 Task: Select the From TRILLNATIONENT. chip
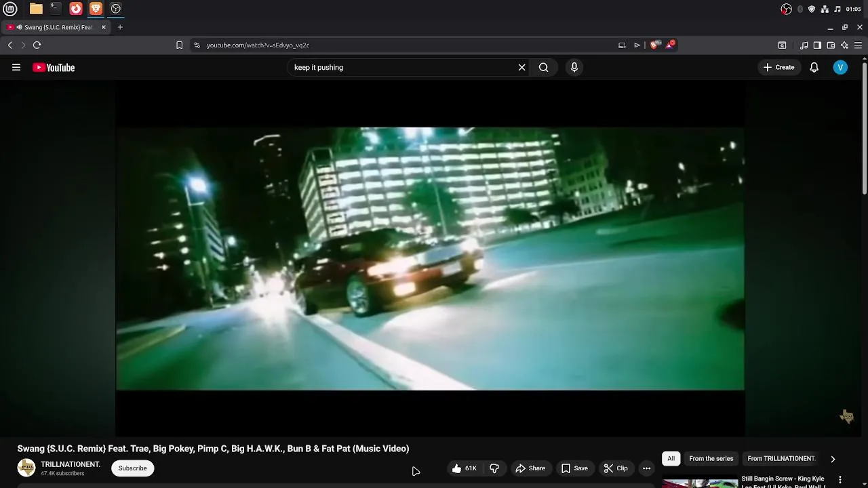pos(781,459)
